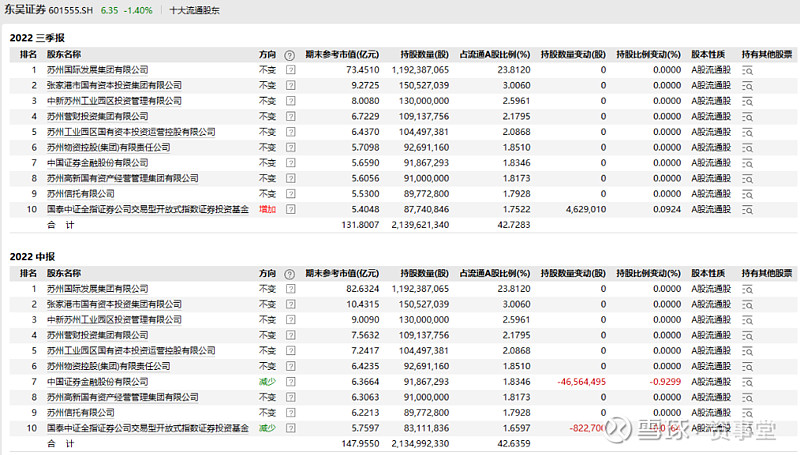Select -0.9299 ratio change value
This screenshot has height=455, width=800.
tap(665, 382)
